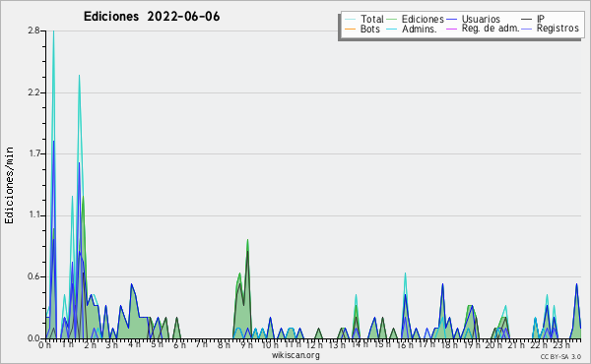Click the 1.7 y-axis gridline label
The height and width of the screenshot is (364, 591).
(x=33, y=153)
